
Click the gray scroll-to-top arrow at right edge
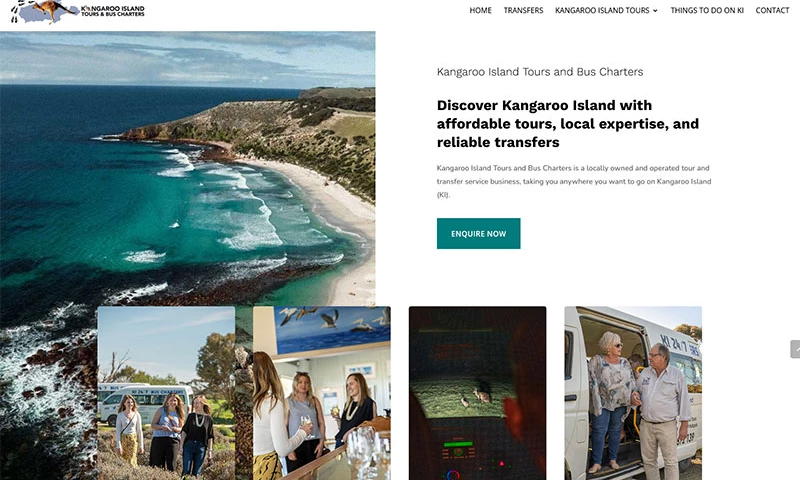tap(795, 349)
